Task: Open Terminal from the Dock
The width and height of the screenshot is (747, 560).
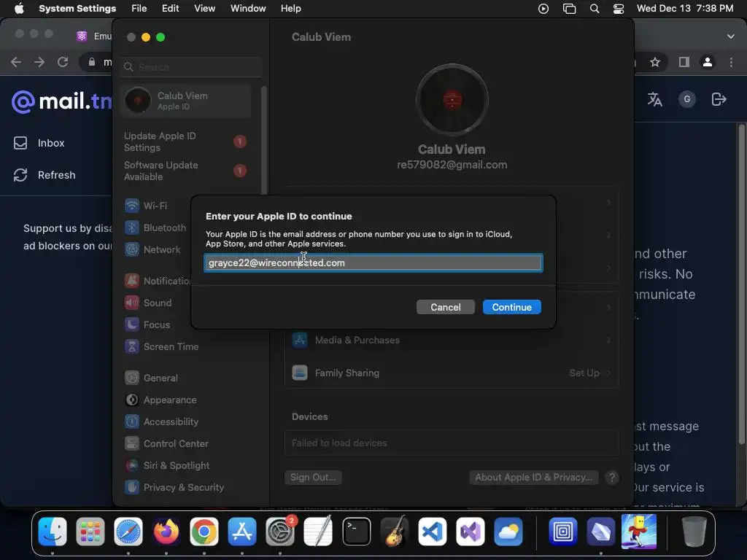Action: click(x=356, y=531)
